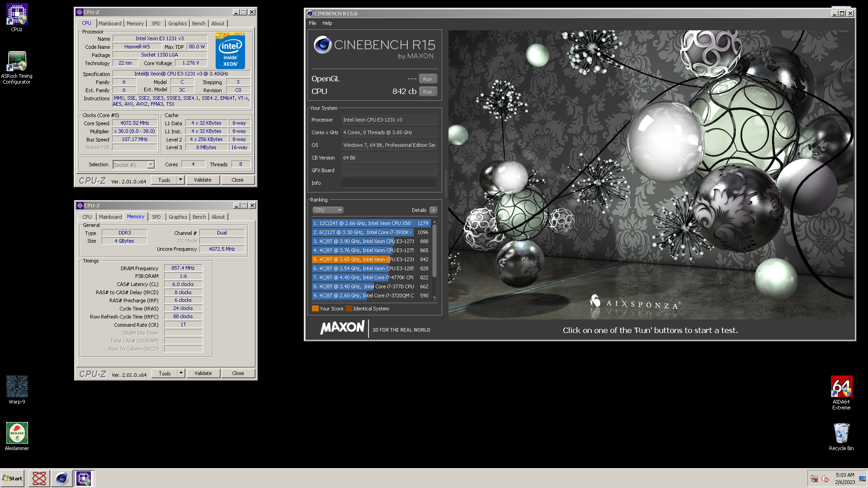Run the CPU test in Cinebench
The height and width of the screenshot is (488, 868).
428,91
